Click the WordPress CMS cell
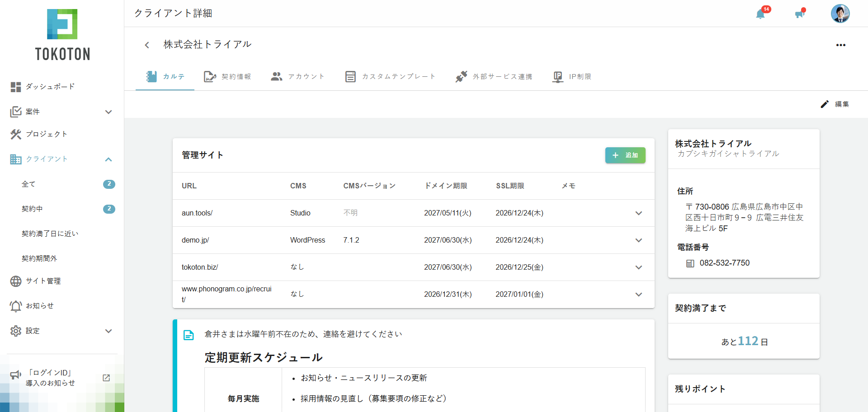Screen dimensions: 868x412 pyautogui.click(x=307, y=240)
